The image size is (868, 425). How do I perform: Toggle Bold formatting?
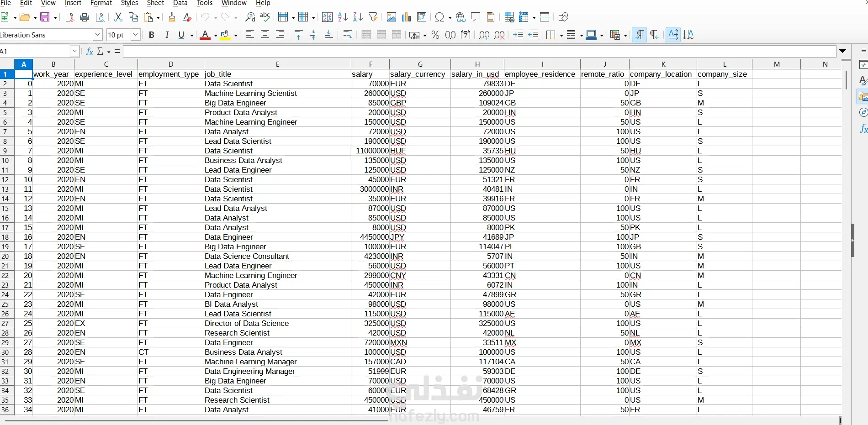152,35
